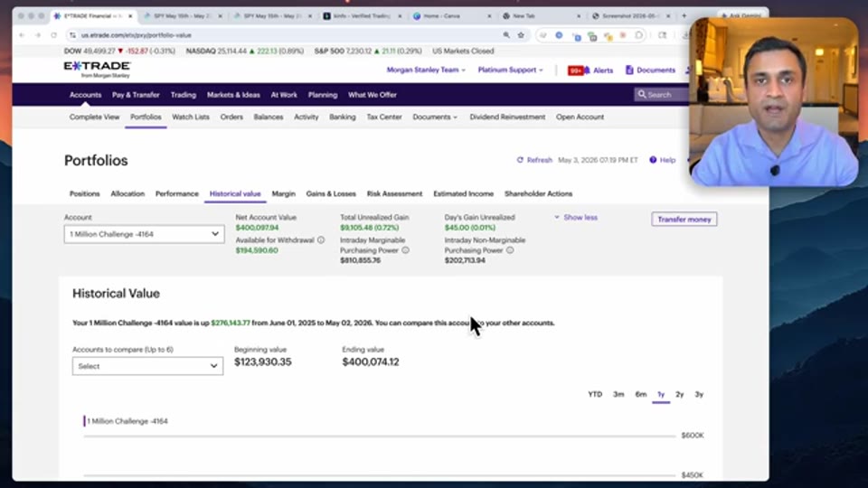Switch to the Shareholder Actions tab
The height and width of the screenshot is (488, 868).
point(539,194)
